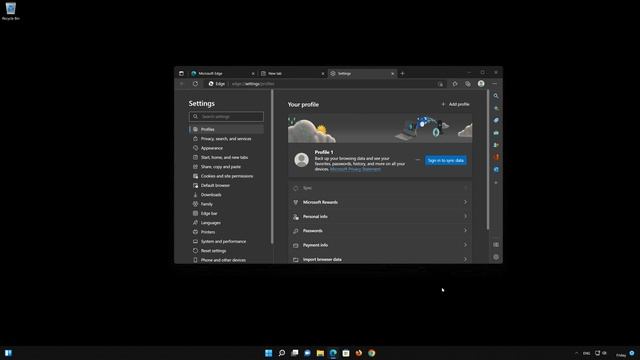Viewport: 640px width, 360px height.
Task: Open the Tools briefcase icon in Edge sidebar
Action: point(496,133)
